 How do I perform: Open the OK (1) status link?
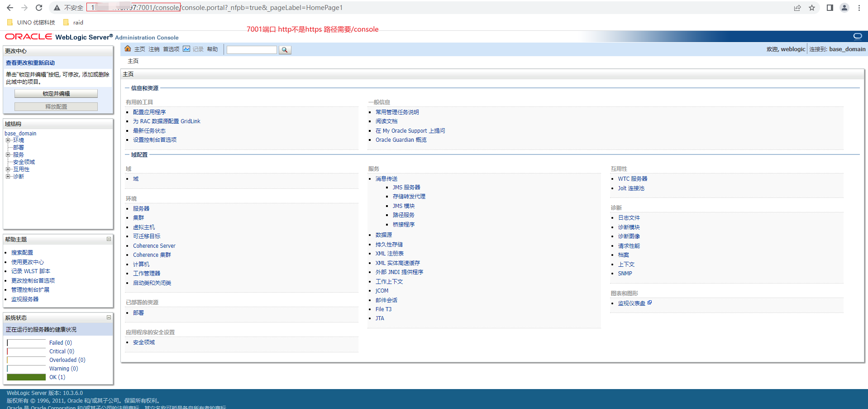[57, 377]
